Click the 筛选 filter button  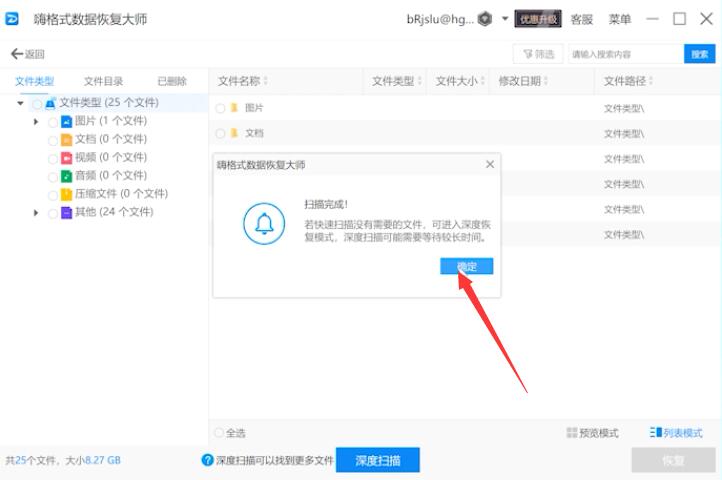click(538, 54)
